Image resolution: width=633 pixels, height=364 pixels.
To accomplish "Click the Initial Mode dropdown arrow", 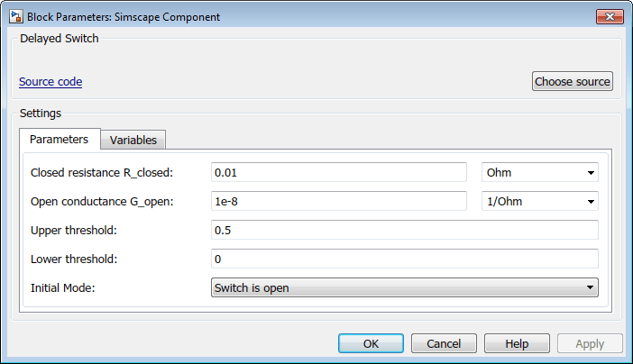I will coord(590,288).
